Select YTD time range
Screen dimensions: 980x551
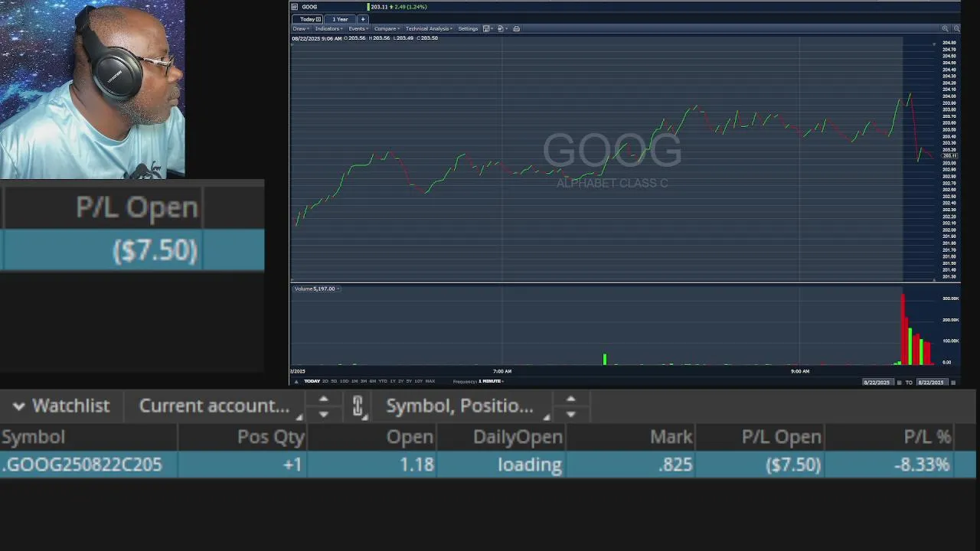[383, 381]
